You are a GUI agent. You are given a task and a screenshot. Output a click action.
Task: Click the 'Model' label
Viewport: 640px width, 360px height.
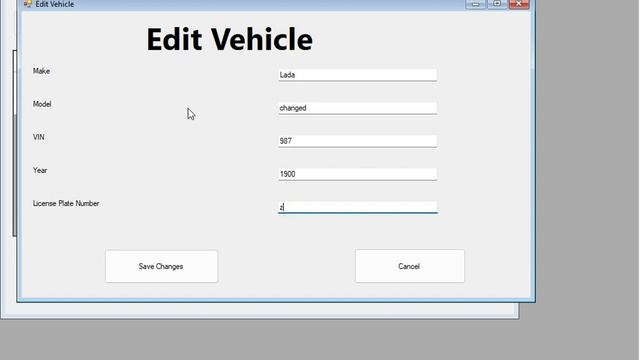(x=42, y=104)
